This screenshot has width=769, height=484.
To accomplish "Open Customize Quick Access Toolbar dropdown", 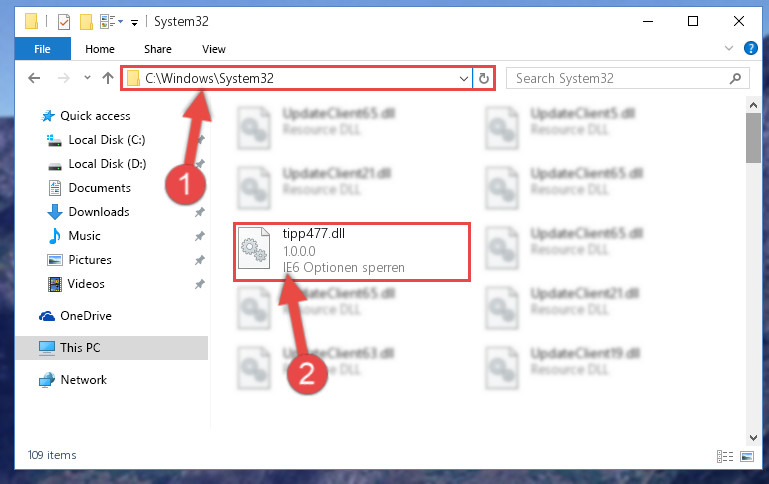I will click(x=134, y=23).
